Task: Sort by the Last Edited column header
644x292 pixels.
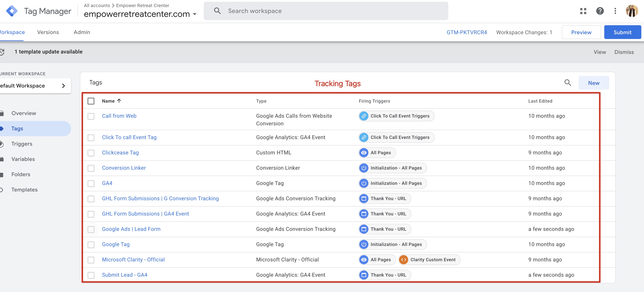Action: tap(540, 101)
